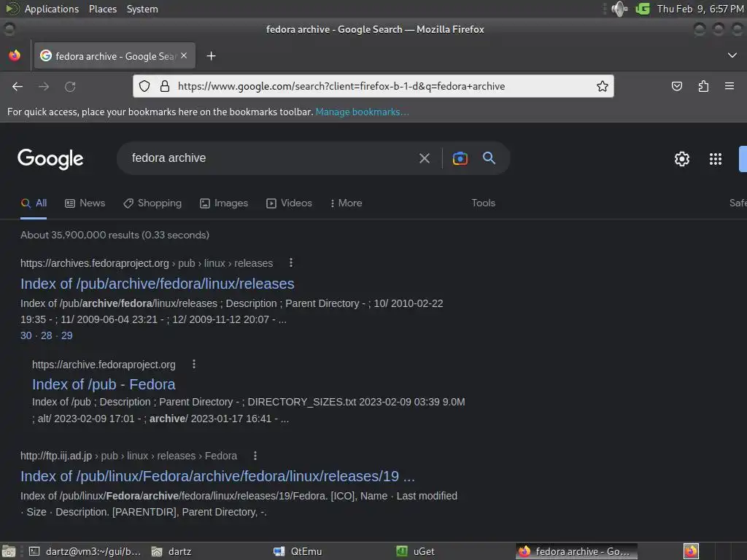List all tabs dropdown arrow
The image size is (747, 560).
[732, 55]
